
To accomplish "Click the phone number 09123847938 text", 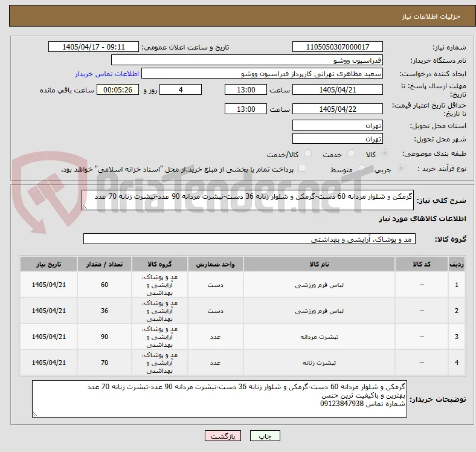I will point(342,404).
